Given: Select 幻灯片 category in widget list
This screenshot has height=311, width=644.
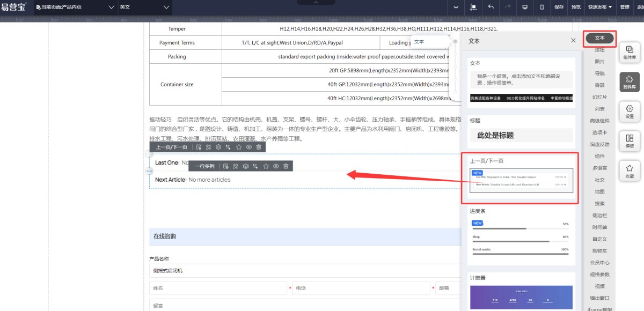Looking at the screenshot, I should click(x=599, y=97).
